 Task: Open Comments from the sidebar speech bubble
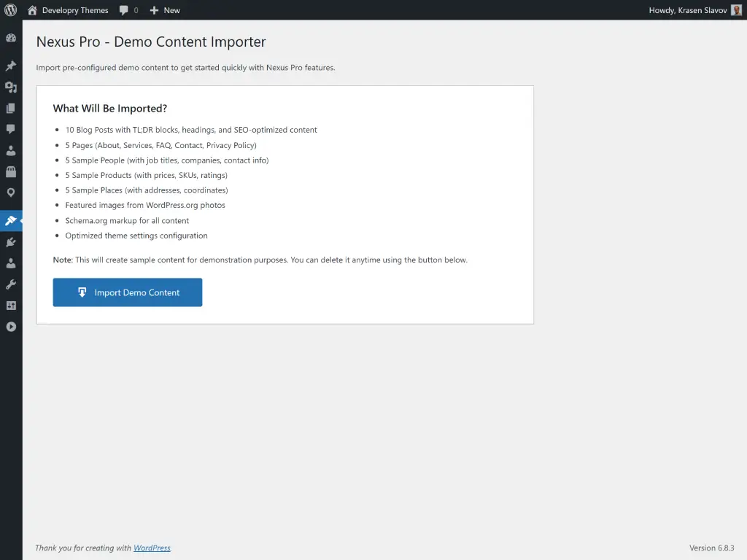point(11,130)
